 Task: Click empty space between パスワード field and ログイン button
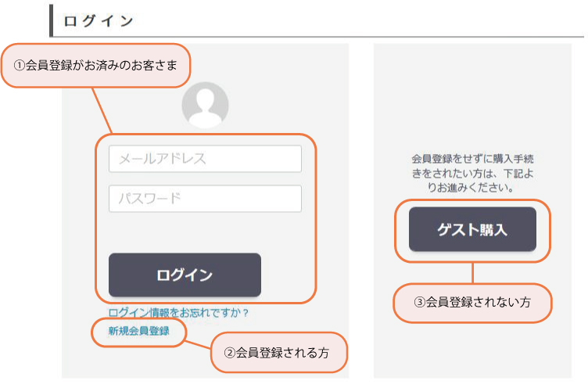205,232
